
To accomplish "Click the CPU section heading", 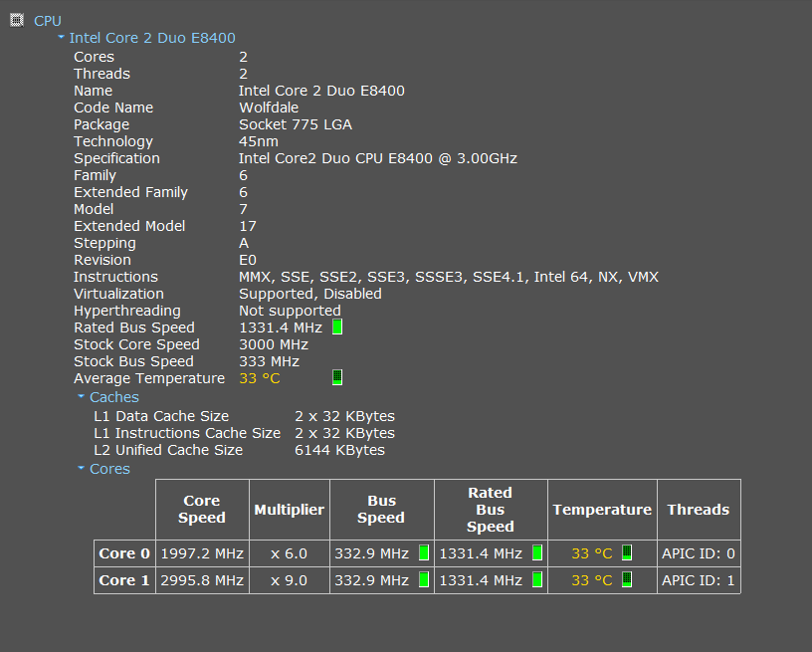I will point(48,21).
